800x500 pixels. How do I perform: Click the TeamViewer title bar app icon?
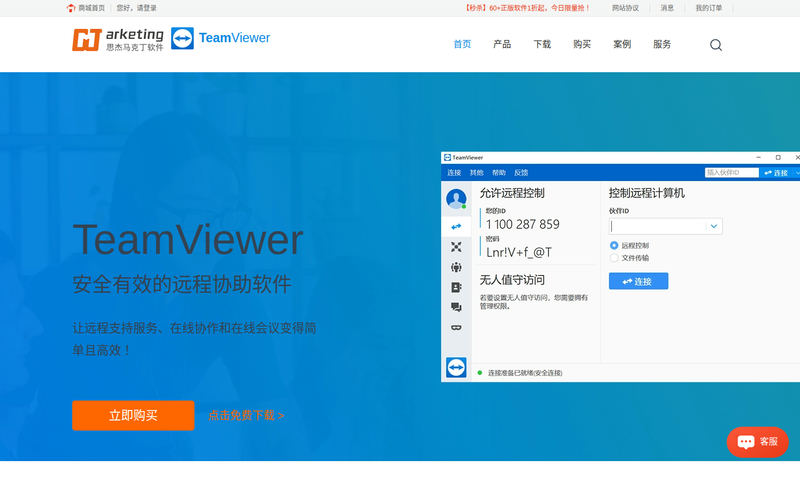point(447,158)
